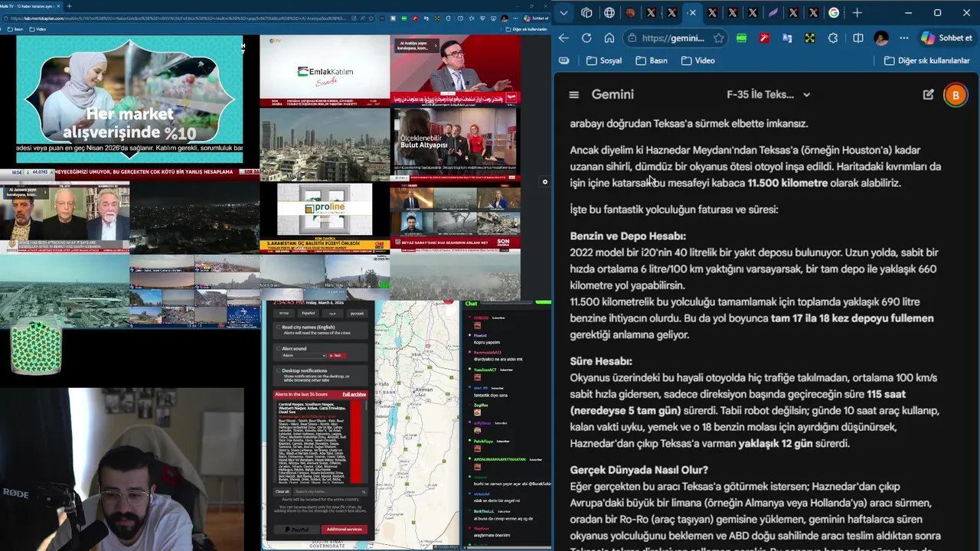Click the bookmark bar link icon before Sosyal

[x=564, y=60]
